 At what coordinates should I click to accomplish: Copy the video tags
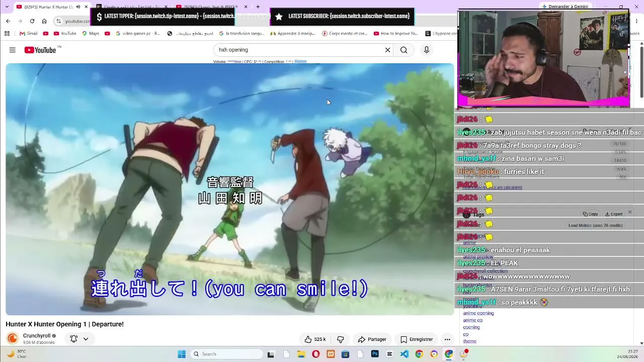click(x=591, y=214)
